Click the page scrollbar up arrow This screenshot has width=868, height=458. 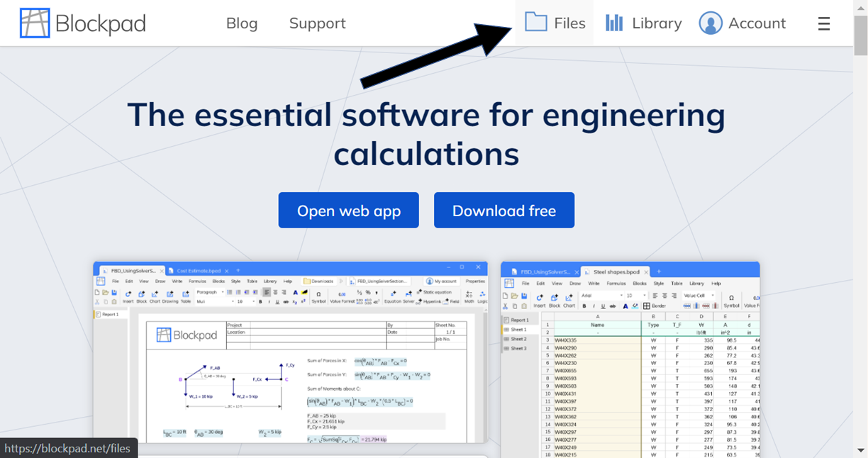pyautogui.click(x=860, y=7)
